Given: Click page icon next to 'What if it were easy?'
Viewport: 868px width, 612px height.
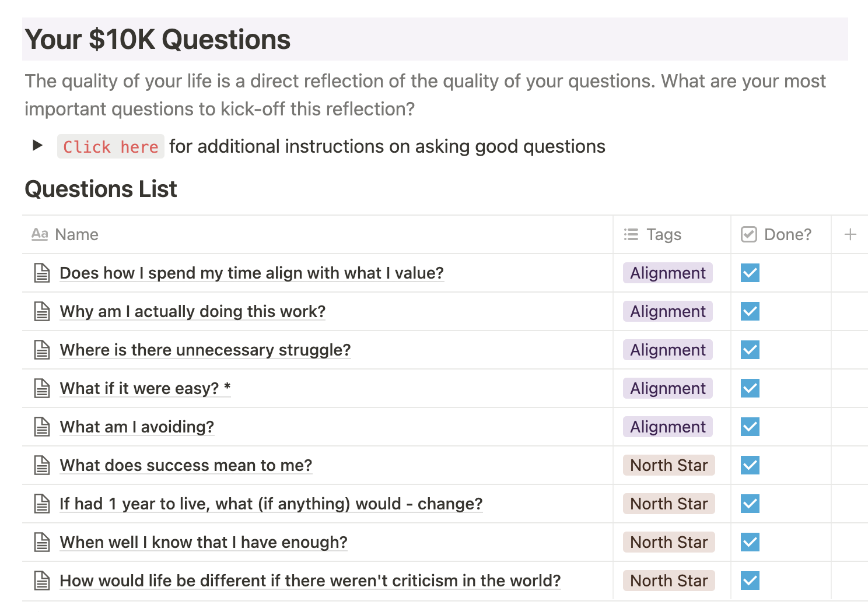Looking at the screenshot, I should pos(42,388).
